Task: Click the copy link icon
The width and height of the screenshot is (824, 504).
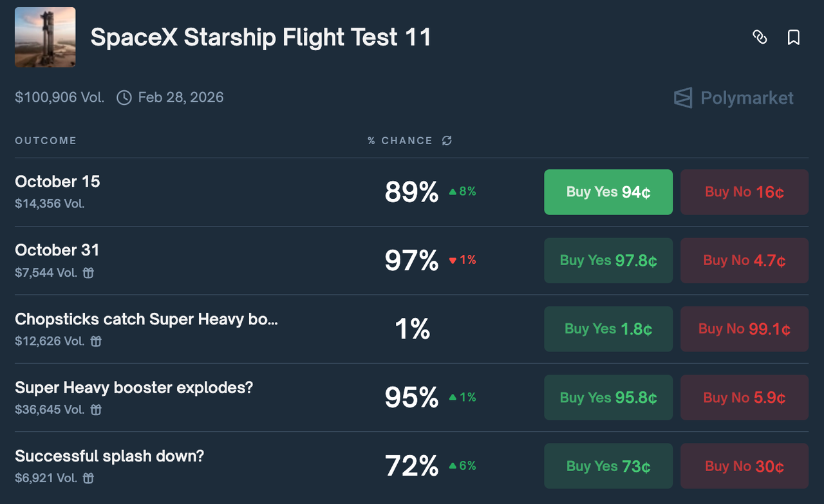Action: [760, 37]
